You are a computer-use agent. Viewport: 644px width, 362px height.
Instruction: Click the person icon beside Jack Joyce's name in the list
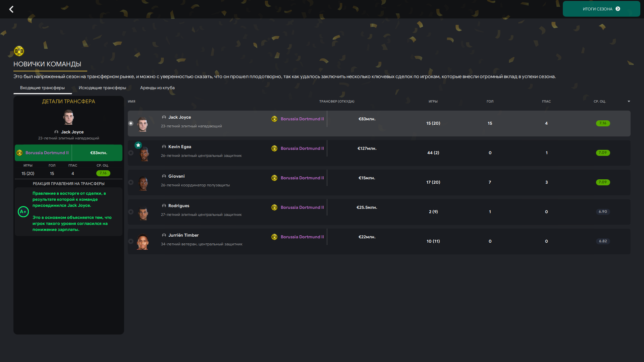164,117
